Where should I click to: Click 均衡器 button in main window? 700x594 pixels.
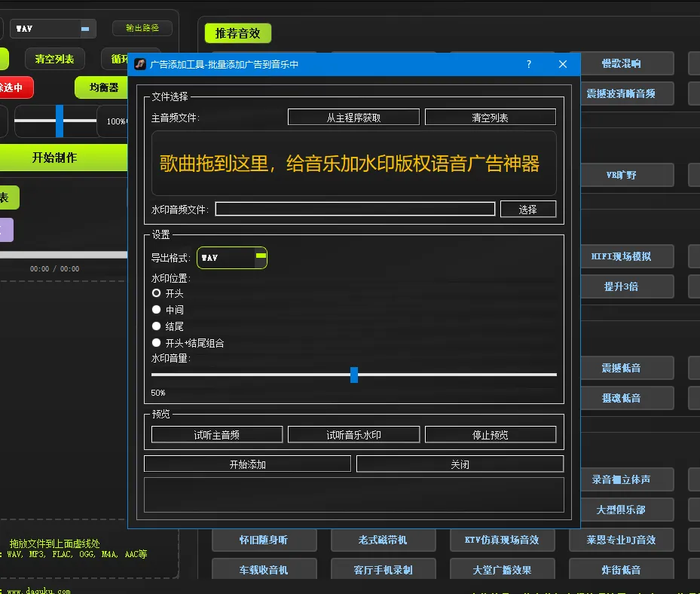[102, 87]
